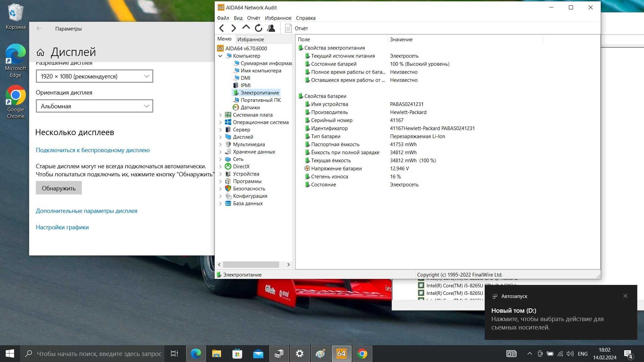
Task: Click the Отчёт report toolbar button
Action: (x=297, y=28)
